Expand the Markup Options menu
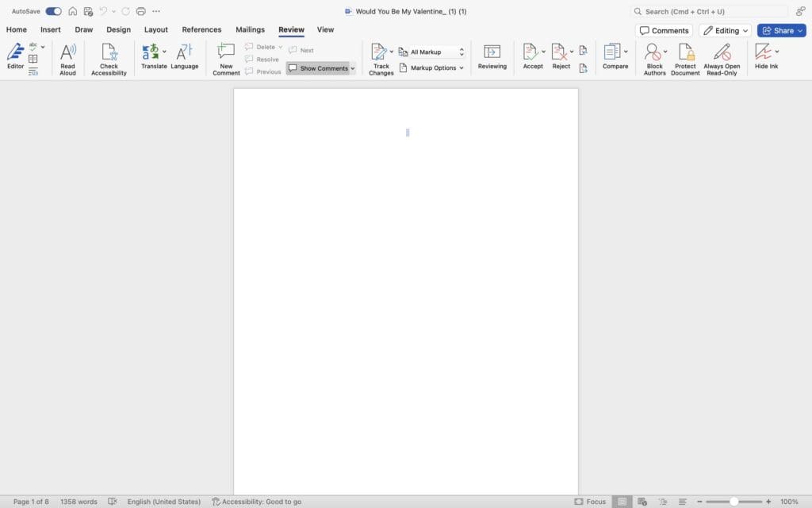Screen dimensions: 812x508 [432, 68]
